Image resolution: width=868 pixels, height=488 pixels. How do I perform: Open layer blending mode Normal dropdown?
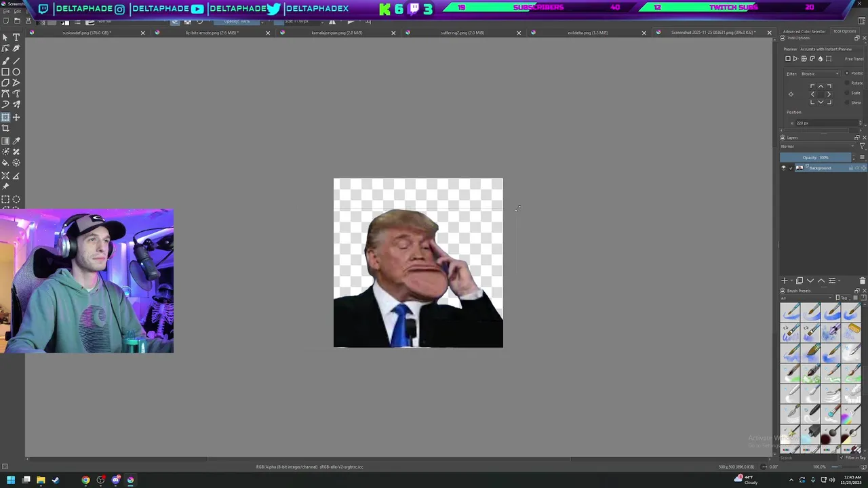tap(817, 146)
